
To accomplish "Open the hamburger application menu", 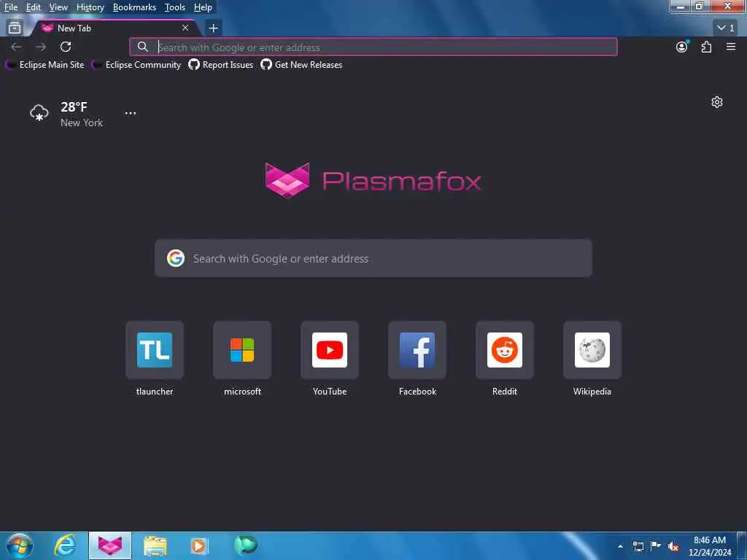I will [731, 47].
